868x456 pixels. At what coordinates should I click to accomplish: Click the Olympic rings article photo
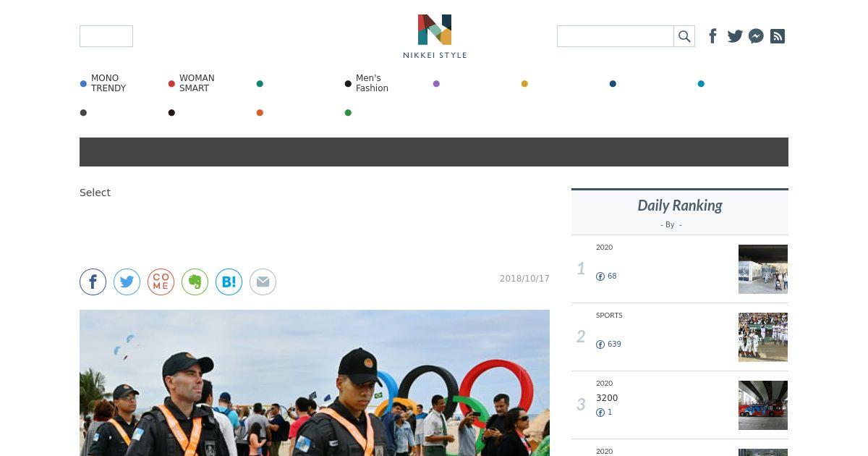[x=315, y=383]
